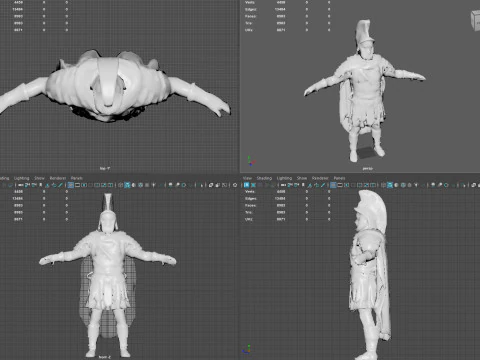Viewport: 480px width, 360px height.
Task: Click Field Chart icon in side view panel
Action: [x=360, y=185]
